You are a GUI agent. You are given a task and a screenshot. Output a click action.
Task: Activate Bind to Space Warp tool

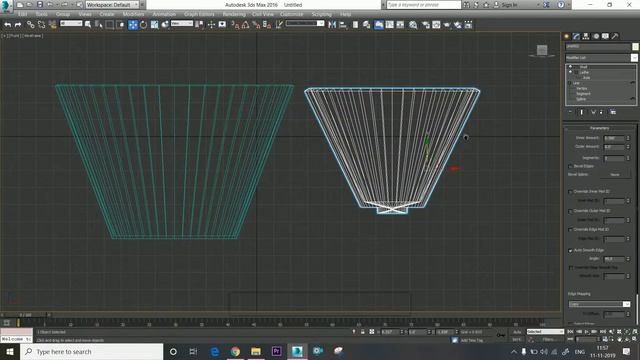coord(52,25)
